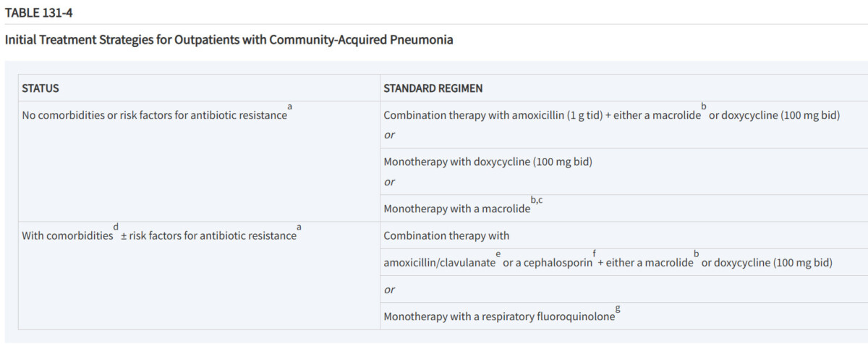Click the STANDARD REGIMEN column header

[x=433, y=88]
